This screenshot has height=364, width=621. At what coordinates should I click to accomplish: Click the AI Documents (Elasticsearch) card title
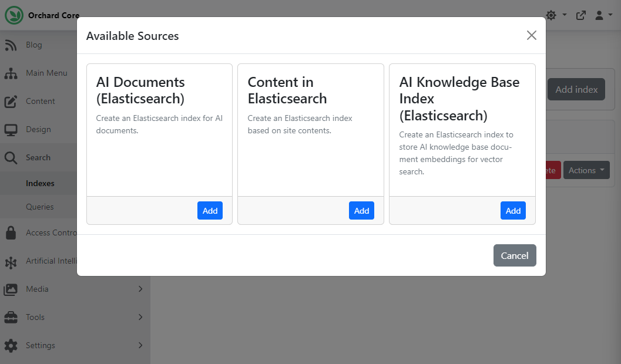[x=140, y=90]
